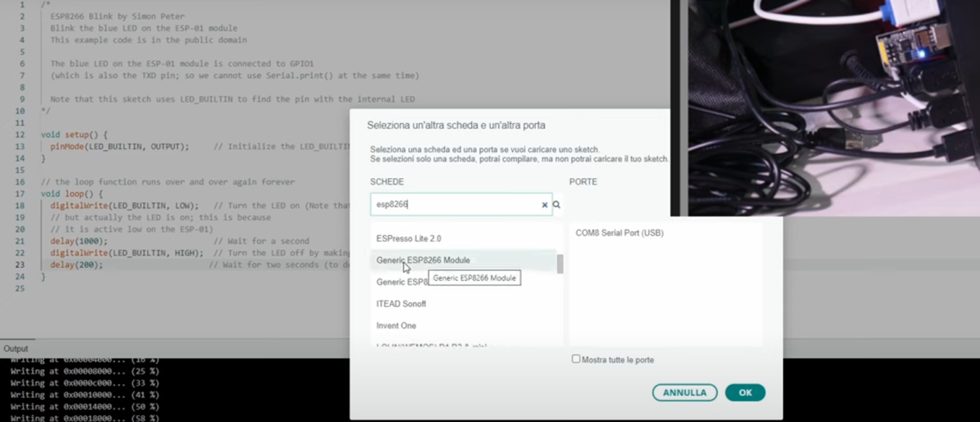Click the board list scrollbar thumb
Image resolution: width=980 pixels, height=422 pixels.
pyautogui.click(x=559, y=264)
